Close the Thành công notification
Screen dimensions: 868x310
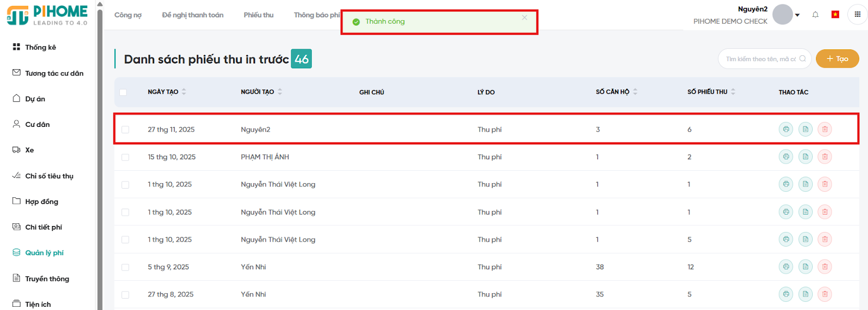click(524, 17)
